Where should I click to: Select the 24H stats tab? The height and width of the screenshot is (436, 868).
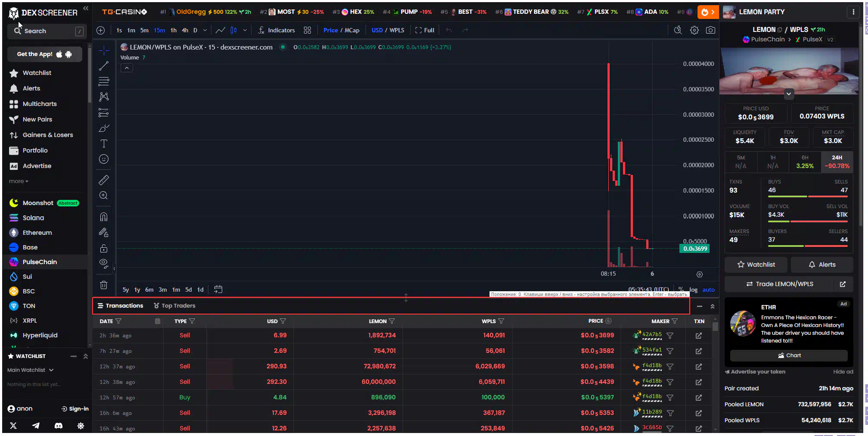click(x=837, y=162)
